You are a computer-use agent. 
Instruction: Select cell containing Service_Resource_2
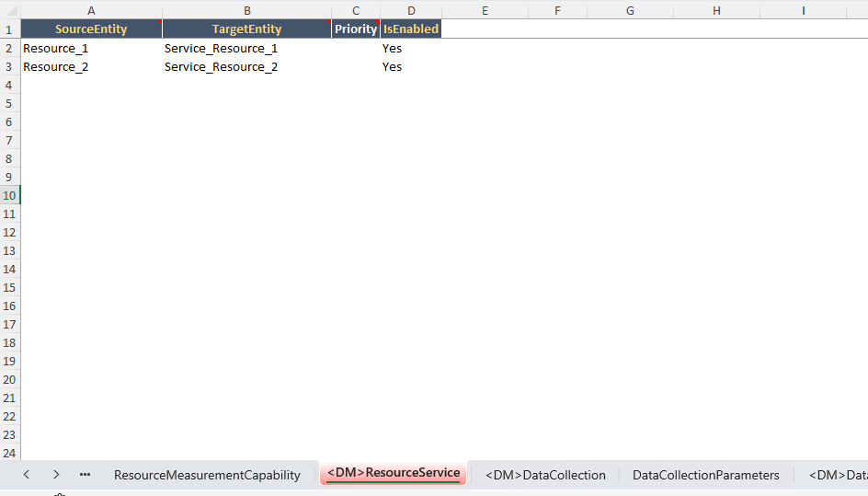pos(247,66)
